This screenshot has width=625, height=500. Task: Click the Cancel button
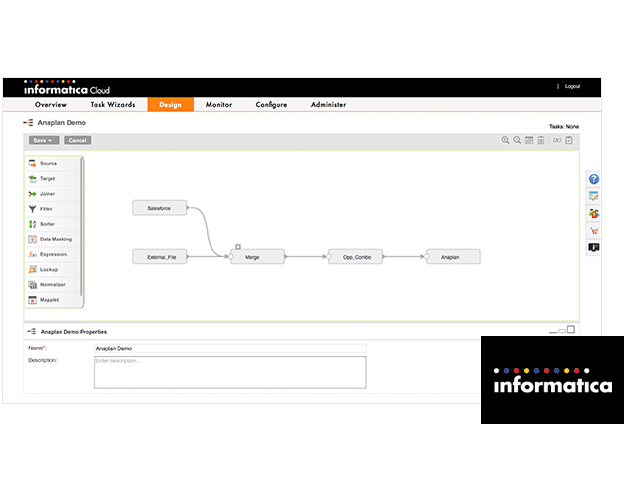(77, 140)
